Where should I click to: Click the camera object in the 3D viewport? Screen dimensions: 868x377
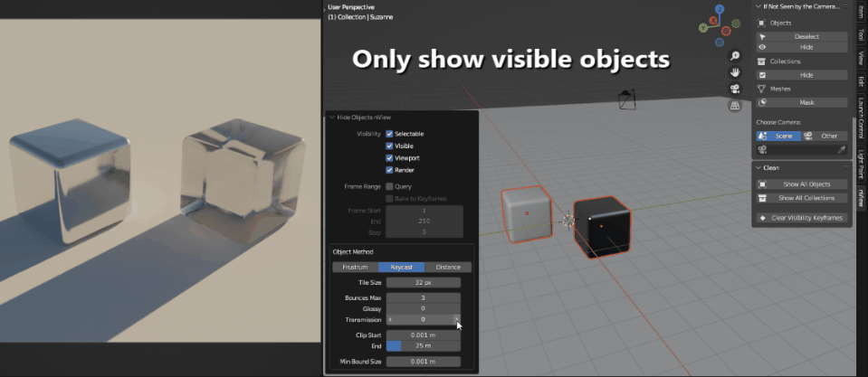coord(625,98)
